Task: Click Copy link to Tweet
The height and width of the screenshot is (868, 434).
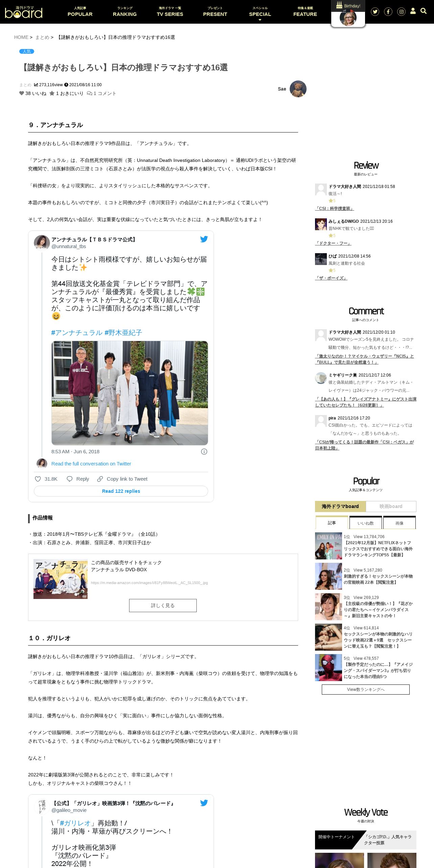Action: pos(122,479)
